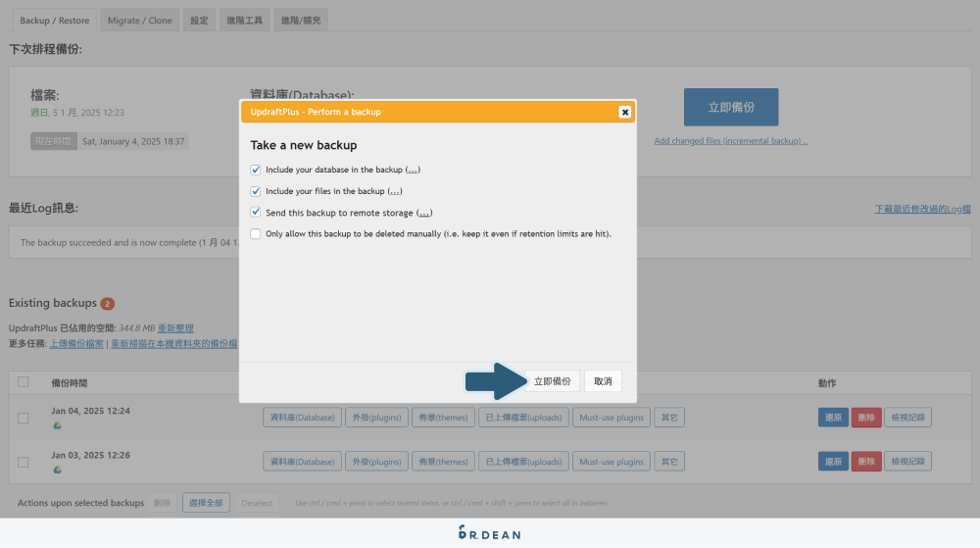
Task: Click red 刪除 for the Jan 04 backup
Action: pos(866,418)
